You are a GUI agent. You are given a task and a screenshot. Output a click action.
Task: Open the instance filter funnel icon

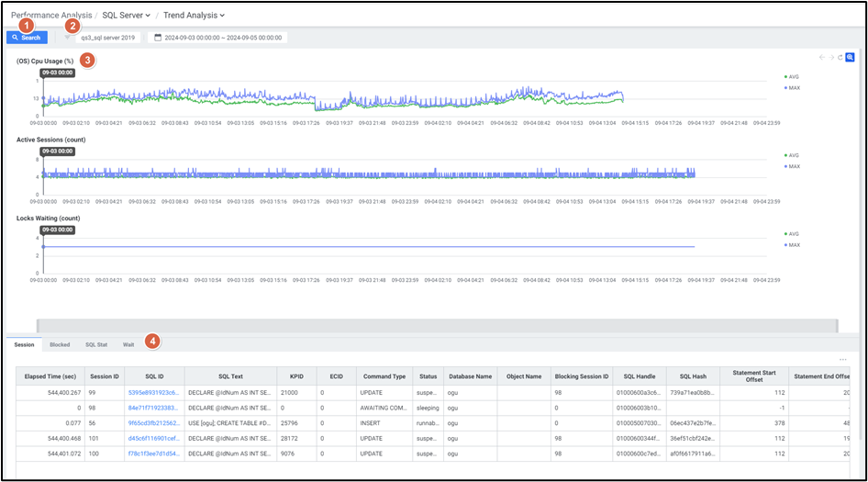click(x=67, y=38)
